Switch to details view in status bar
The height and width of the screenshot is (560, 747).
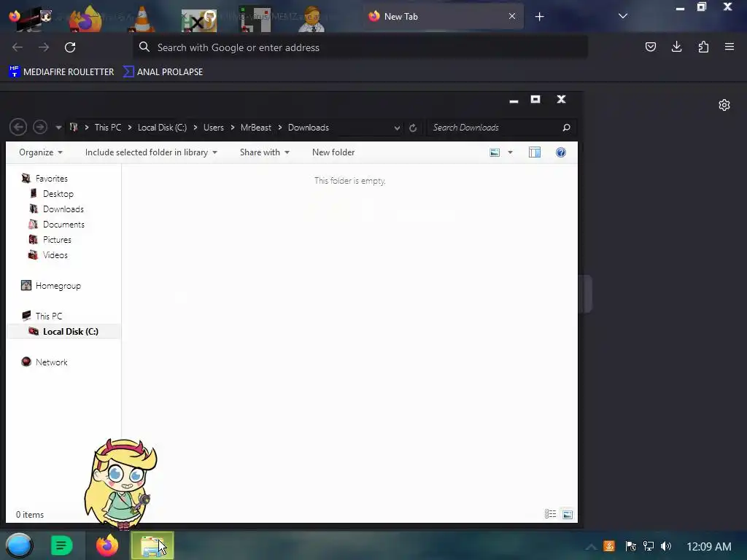click(550, 514)
